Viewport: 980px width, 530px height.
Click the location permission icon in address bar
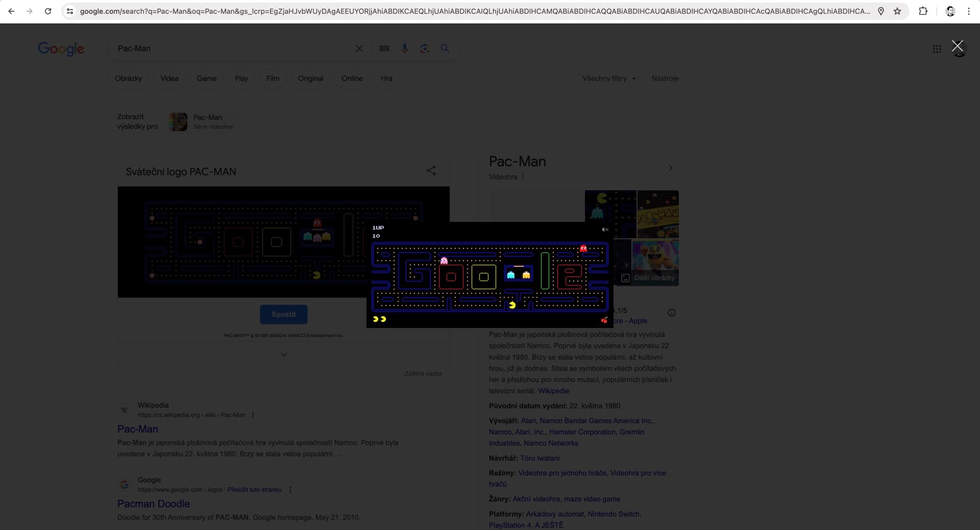(x=881, y=11)
